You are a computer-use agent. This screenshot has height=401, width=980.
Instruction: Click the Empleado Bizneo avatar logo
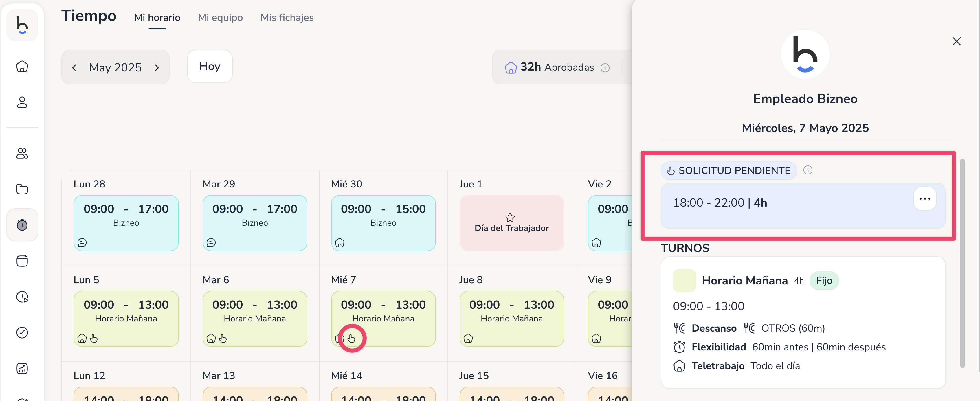click(x=805, y=54)
